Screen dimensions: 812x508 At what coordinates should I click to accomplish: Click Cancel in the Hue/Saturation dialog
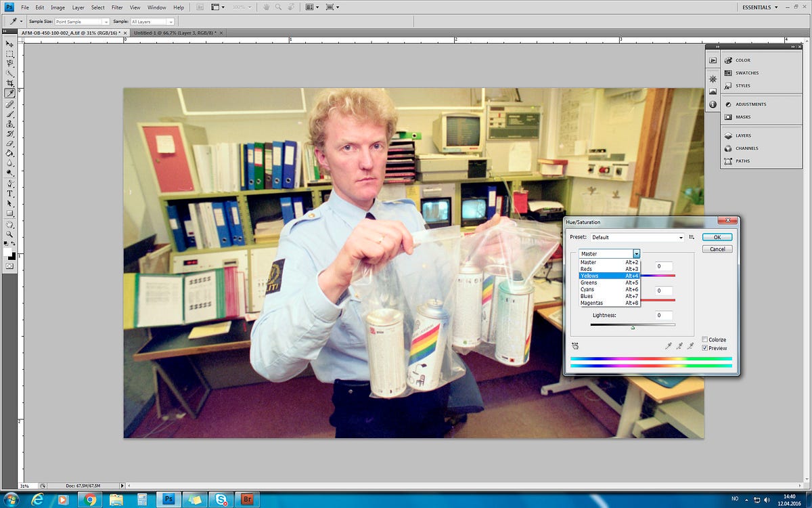717,249
